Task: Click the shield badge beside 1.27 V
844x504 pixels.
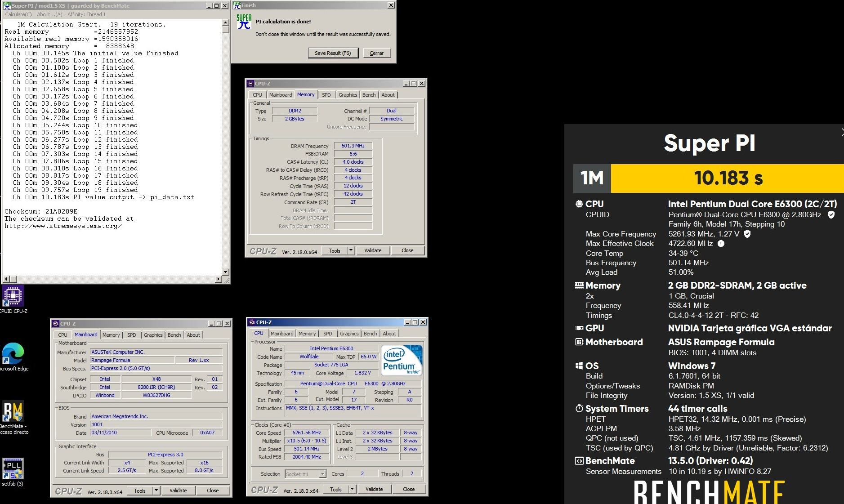Action: [x=747, y=234]
